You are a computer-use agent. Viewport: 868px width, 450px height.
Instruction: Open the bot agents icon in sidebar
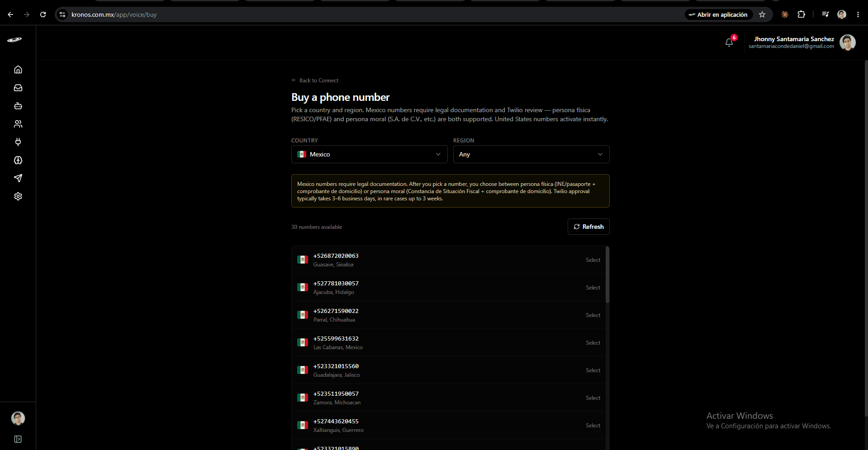tap(18, 106)
